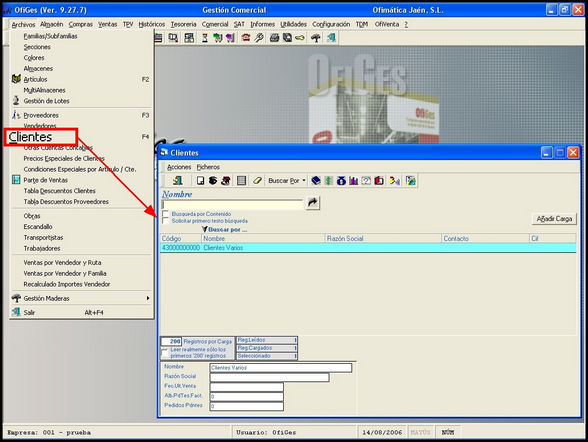588x442 pixels.
Task: Choose 'Familias/Subfamilias' menu entry
Action: pyautogui.click(x=81, y=36)
